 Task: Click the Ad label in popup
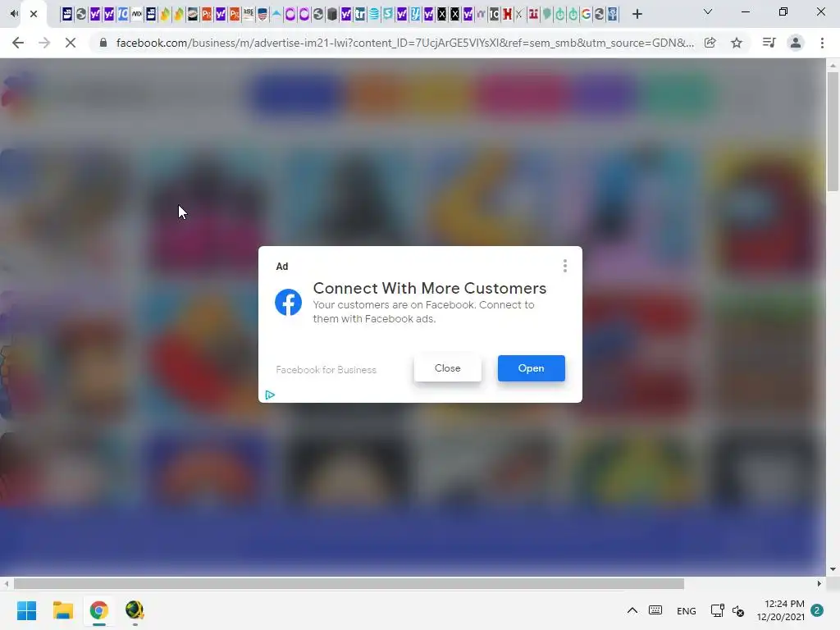coord(282,267)
